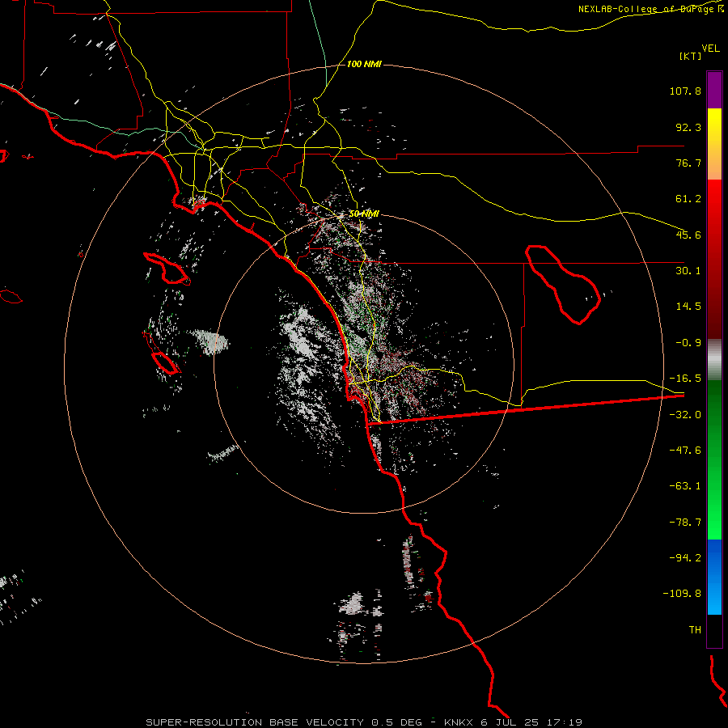Select the 107.8 velocity scale value
Image resolution: width=728 pixels, height=728 pixels.
pyautogui.click(x=685, y=91)
